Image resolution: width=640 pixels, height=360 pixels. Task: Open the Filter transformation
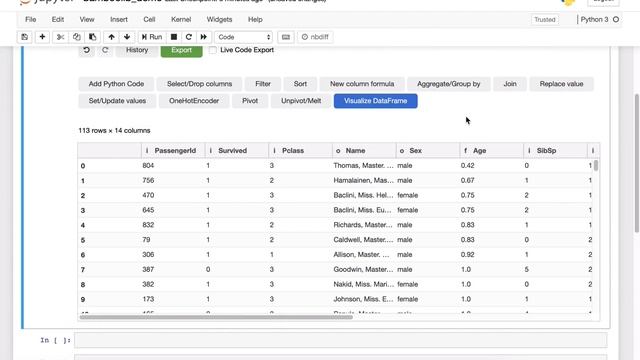tap(263, 84)
